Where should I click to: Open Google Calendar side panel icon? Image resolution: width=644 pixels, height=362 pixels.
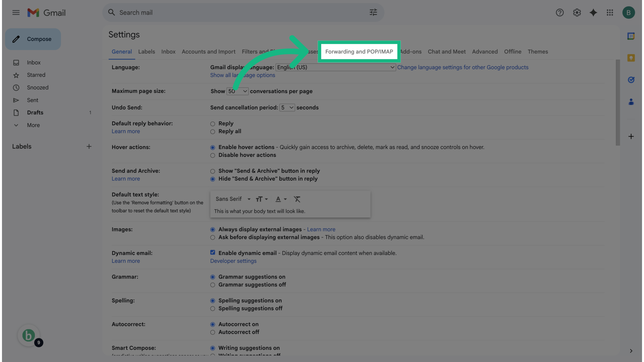[631, 36]
